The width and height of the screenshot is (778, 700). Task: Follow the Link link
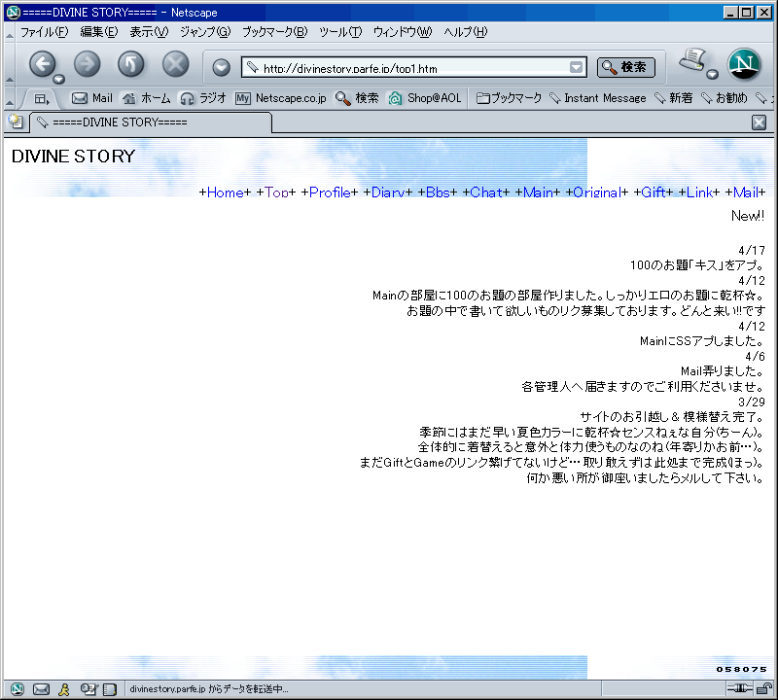pyautogui.click(x=699, y=192)
